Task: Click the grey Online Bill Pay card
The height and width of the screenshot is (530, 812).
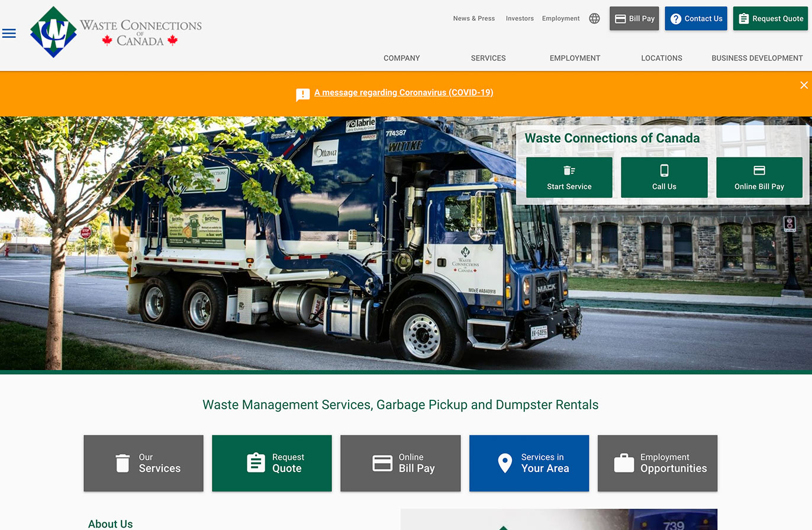Action: (401, 463)
